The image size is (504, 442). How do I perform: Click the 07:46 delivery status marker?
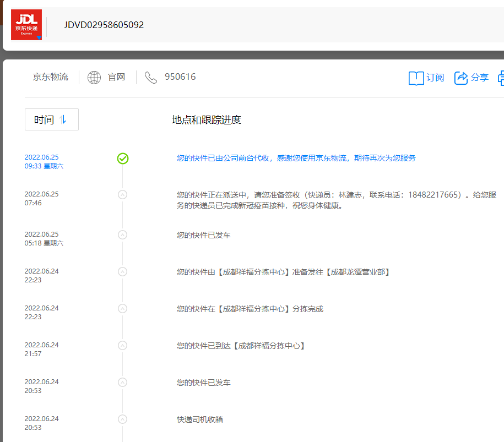tap(122, 195)
